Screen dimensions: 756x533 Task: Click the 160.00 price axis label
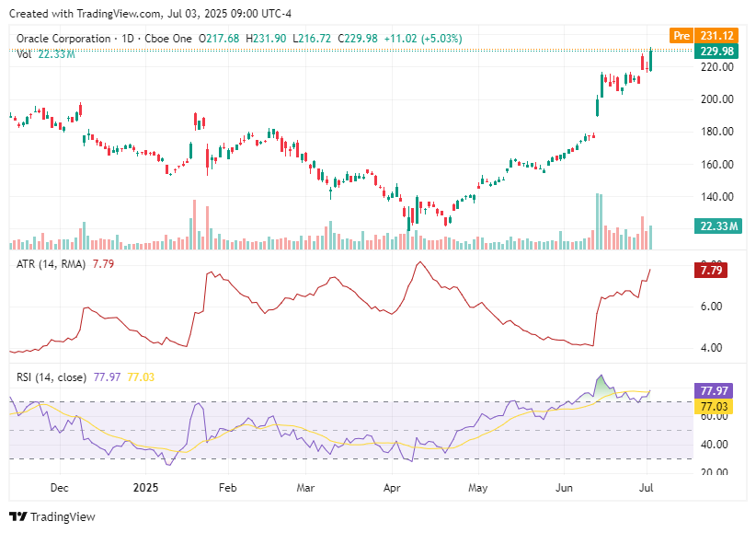(x=717, y=165)
